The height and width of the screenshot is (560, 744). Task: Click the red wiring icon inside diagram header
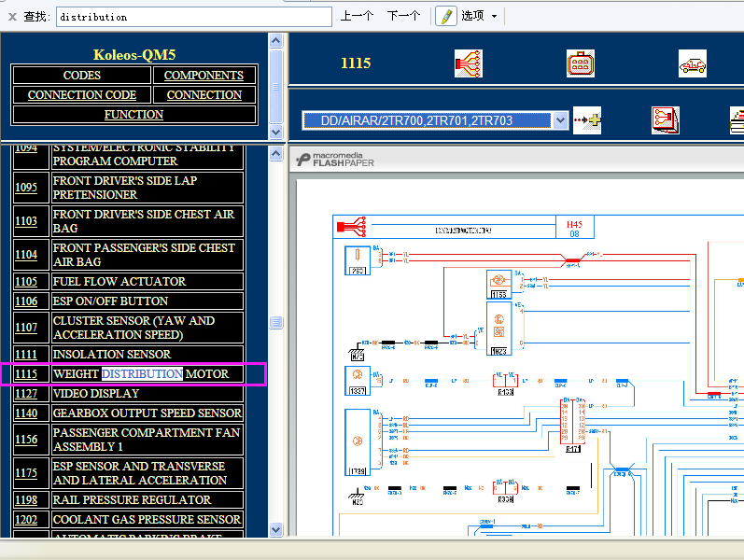point(352,227)
